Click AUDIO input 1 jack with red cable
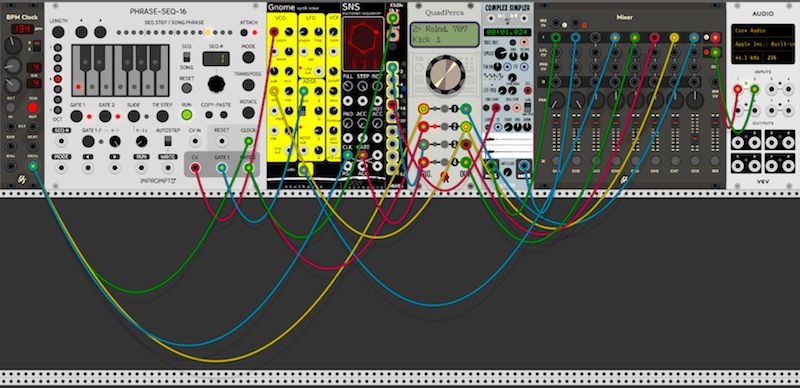Image resolution: width=800 pixels, height=388 pixels. tap(738, 89)
